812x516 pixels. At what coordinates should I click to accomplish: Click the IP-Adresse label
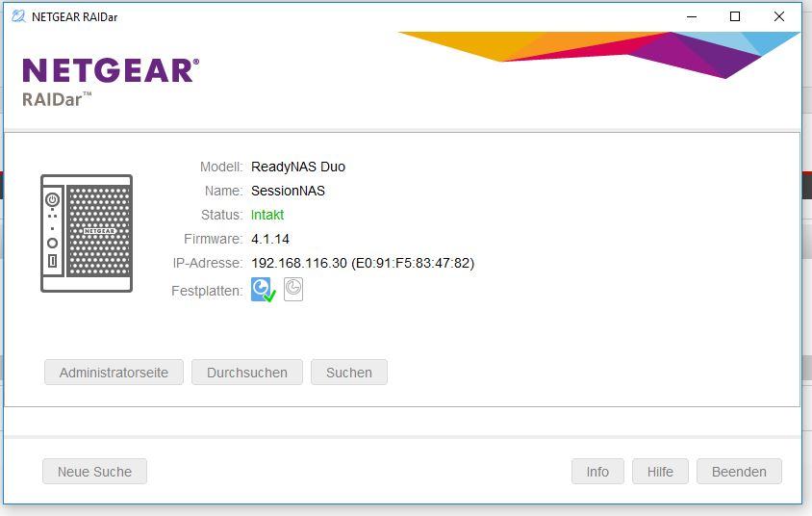point(208,263)
